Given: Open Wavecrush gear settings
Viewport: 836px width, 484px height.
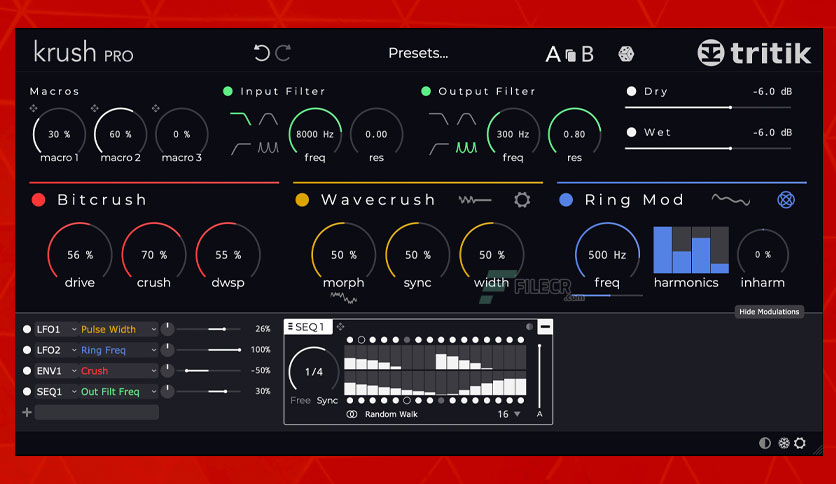Looking at the screenshot, I should [522, 200].
